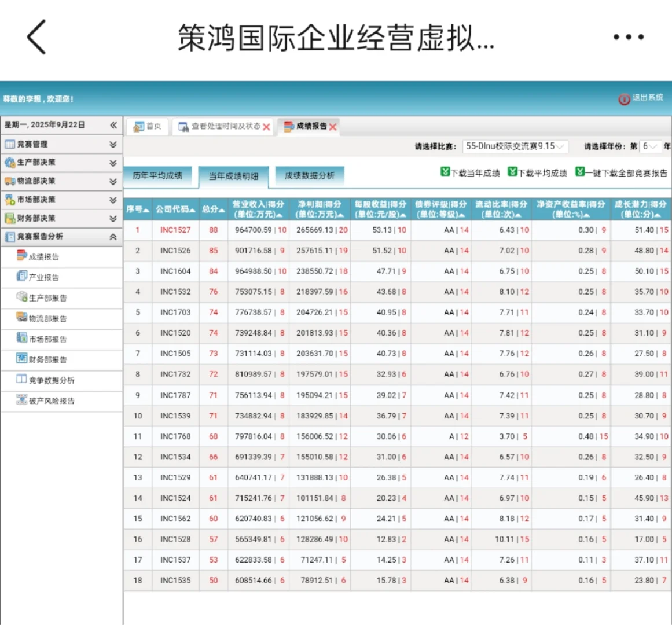Click company code INC1703

point(175,312)
